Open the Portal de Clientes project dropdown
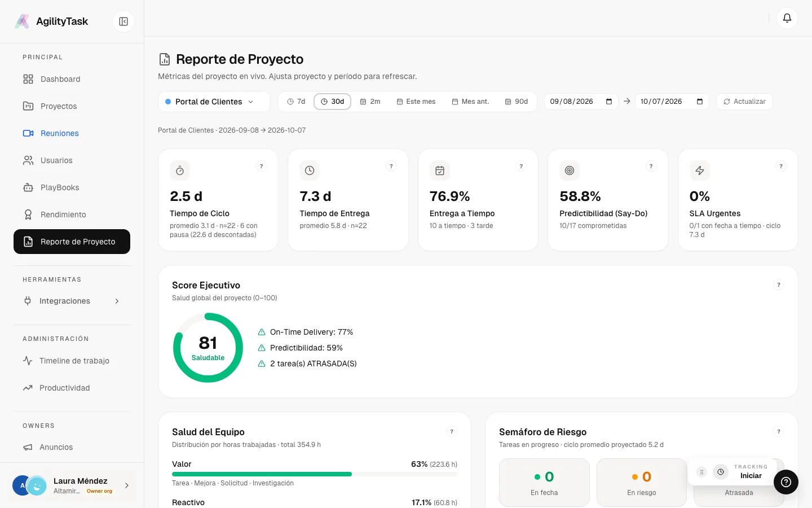This screenshot has width=812, height=508. pos(214,102)
